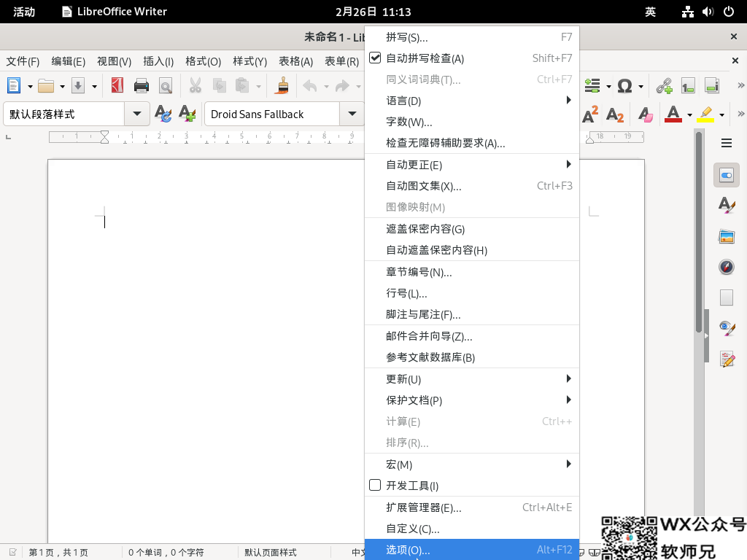Open the sidebar hamburger settings menu
The width and height of the screenshot is (747, 560).
[x=727, y=143]
